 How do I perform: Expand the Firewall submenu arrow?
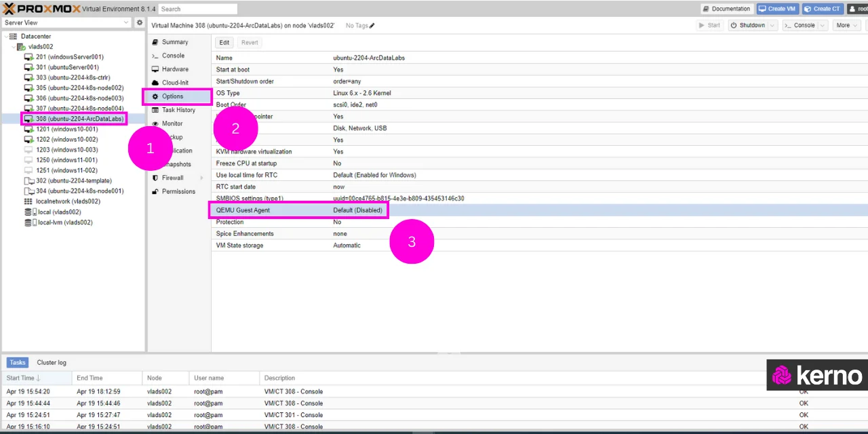tap(201, 178)
